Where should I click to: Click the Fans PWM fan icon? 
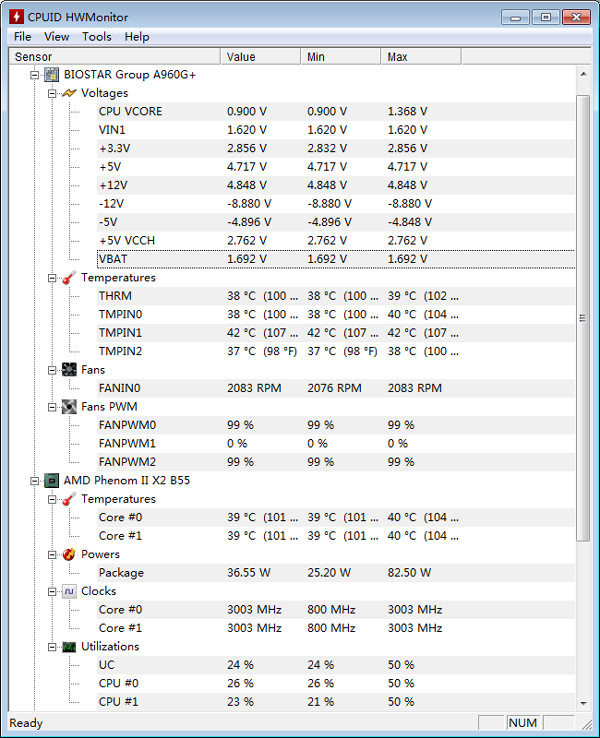69,407
